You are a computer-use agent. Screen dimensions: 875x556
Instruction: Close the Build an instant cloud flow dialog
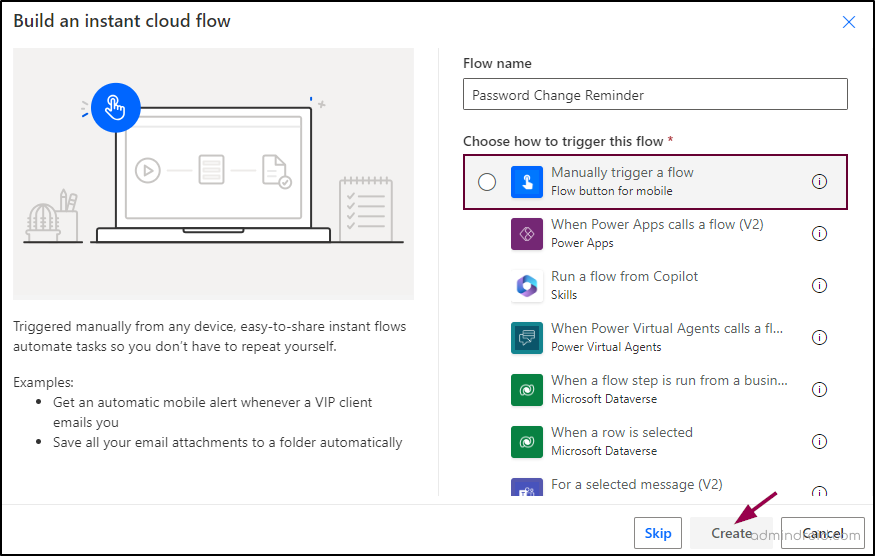[849, 22]
